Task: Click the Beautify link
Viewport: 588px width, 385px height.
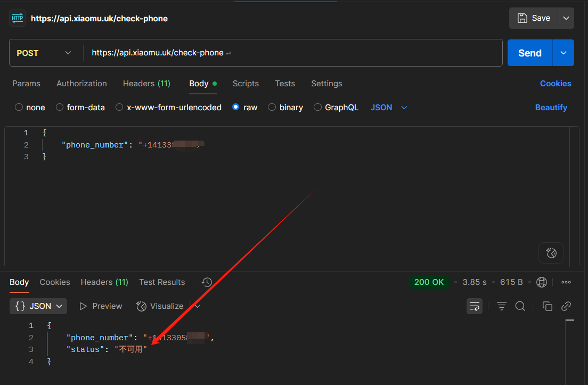Action: point(551,108)
